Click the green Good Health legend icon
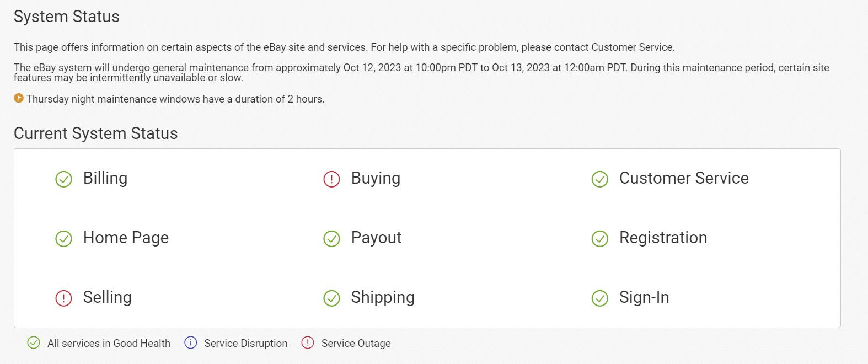 pyautogui.click(x=34, y=343)
